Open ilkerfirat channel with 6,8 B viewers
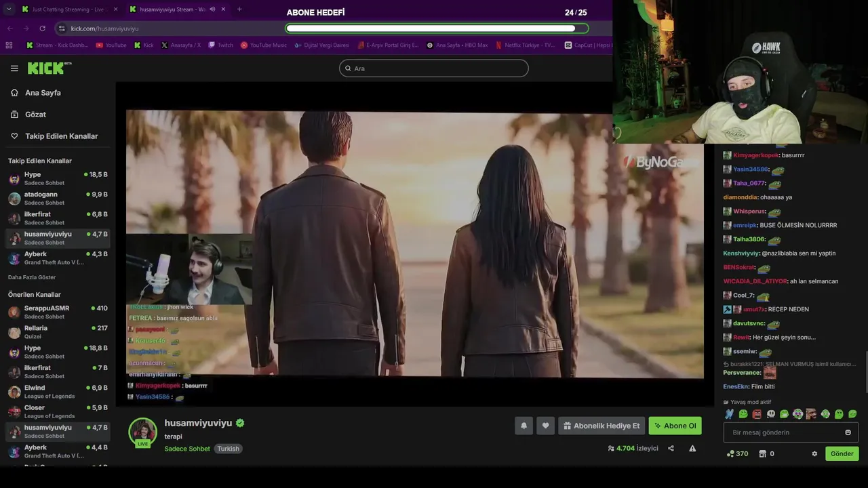Viewport: 868px width, 488px height. coord(58,218)
